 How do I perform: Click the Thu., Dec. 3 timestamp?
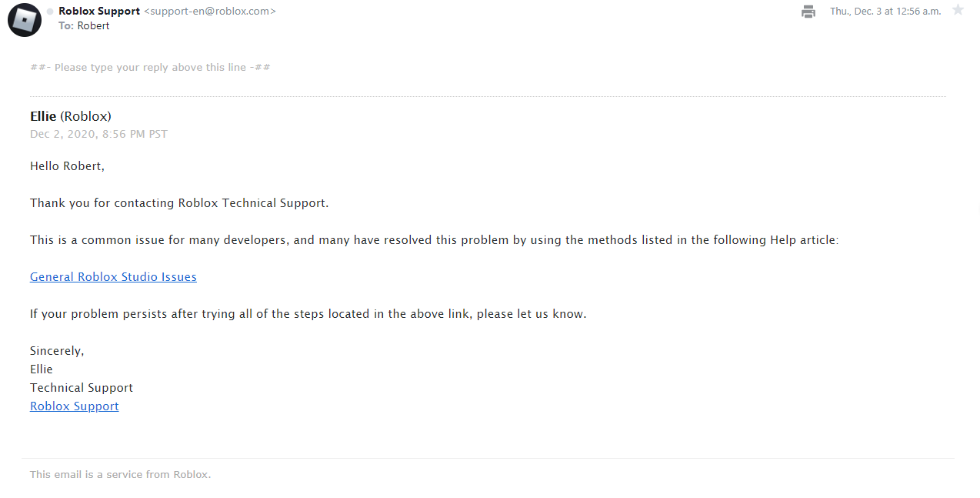click(885, 12)
